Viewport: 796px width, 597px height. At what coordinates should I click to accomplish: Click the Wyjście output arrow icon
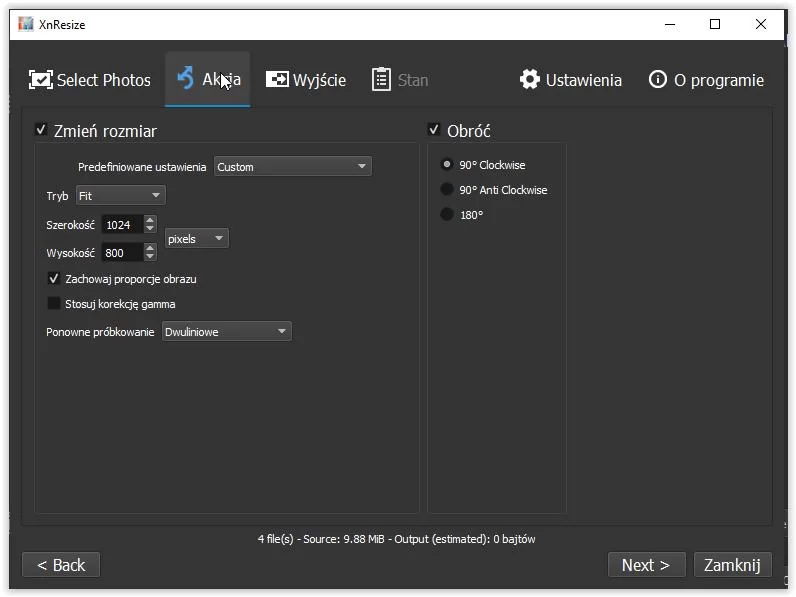tap(277, 80)
